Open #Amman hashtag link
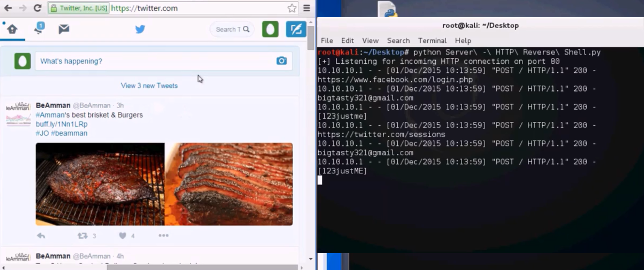644x270 pixels. click(x=50, y=115)
